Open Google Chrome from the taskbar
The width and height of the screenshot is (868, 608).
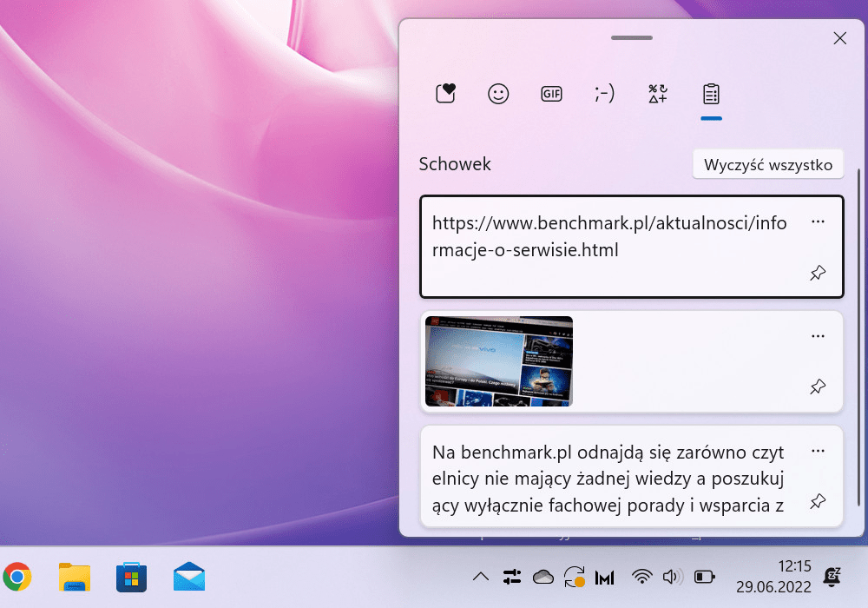17,576
